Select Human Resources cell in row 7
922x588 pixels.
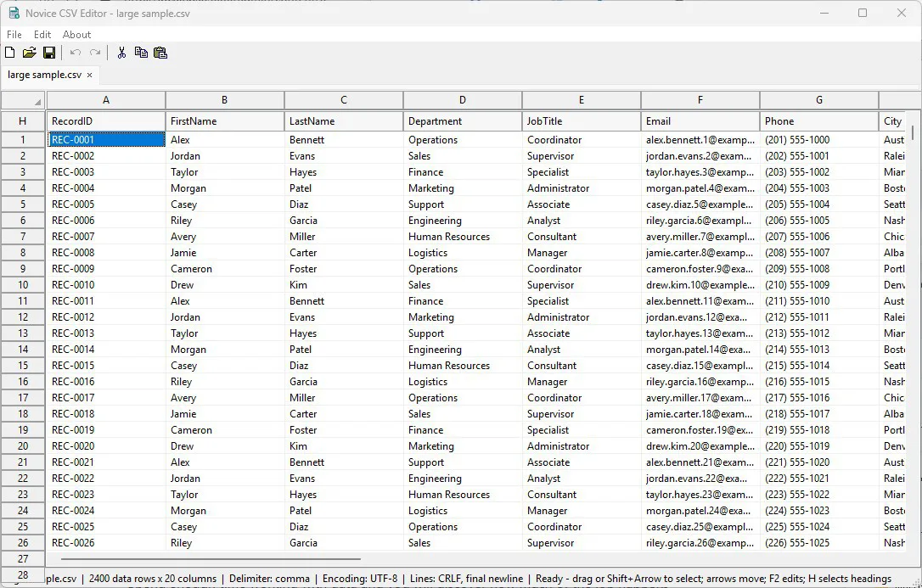[x=463, y=237]
